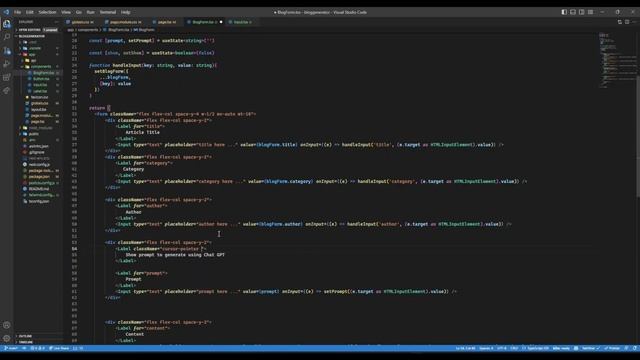Click the Split Editor icon
Viewport: 640px width, 360px height.
coord(627,22)
